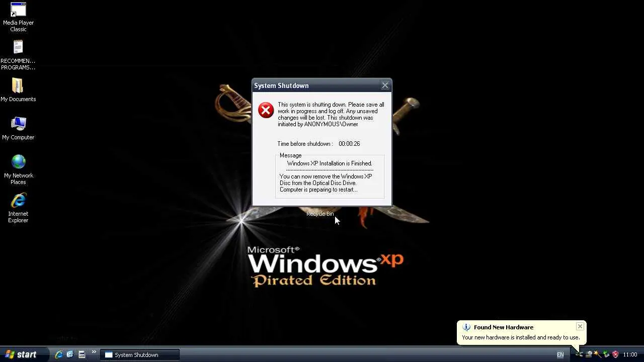Image resolution: width=644 pixels, height=362 pixels.
Task: Click the scissors icon in the system tray
Action: tap(580, 354)
